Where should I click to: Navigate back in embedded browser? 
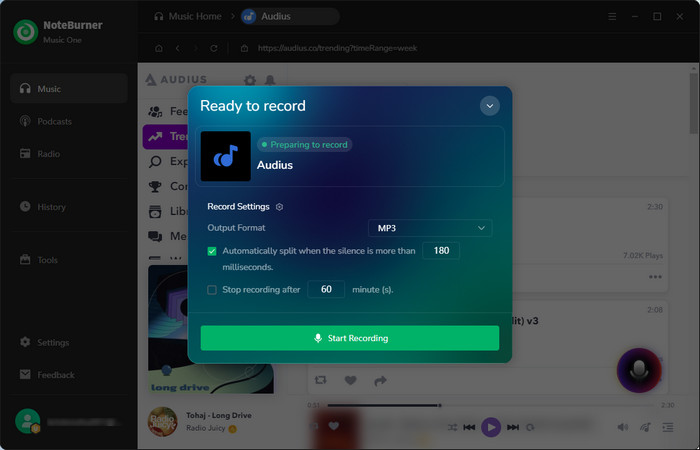178,48
